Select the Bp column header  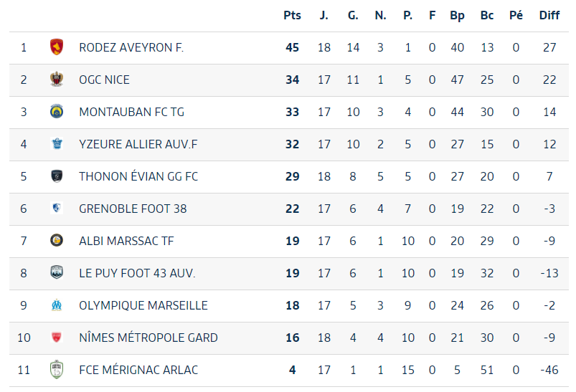tap(457, 16)
